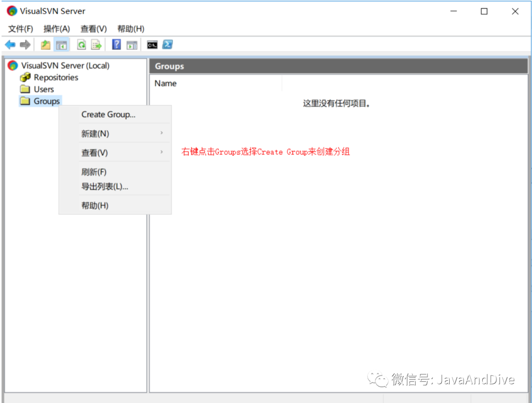Select the Groups tree label
Screen dimensions: 532x403
point(47,101)
